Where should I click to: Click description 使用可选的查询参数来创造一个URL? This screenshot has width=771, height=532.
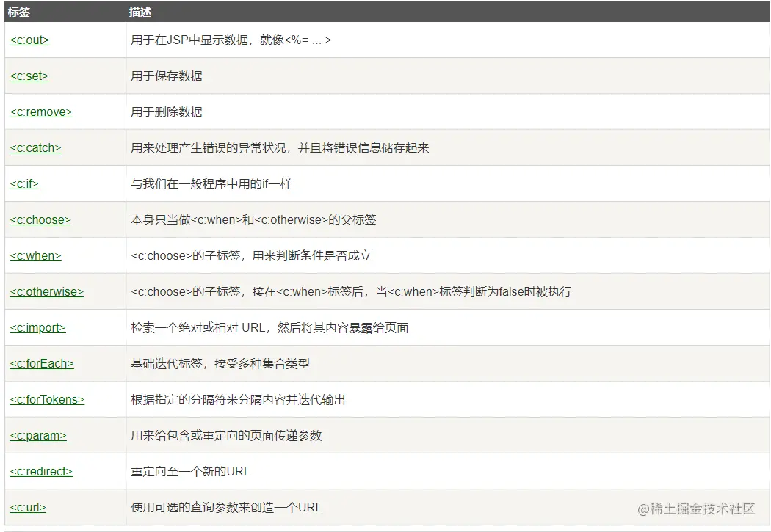226,507
